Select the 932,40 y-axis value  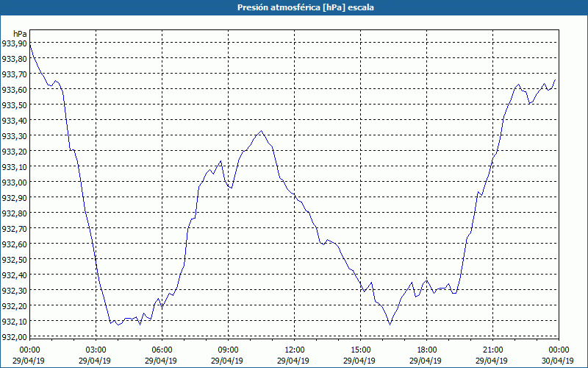[x=14, y=275]
